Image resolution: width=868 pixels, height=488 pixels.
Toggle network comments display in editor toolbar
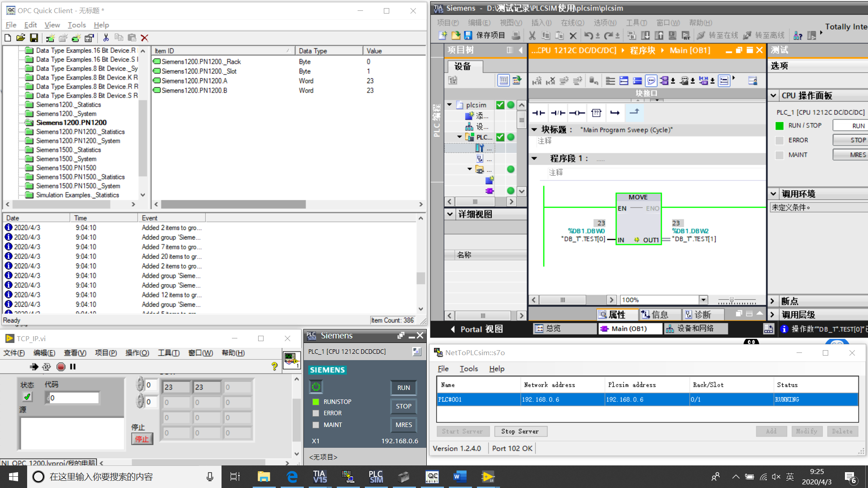point(651,80)
